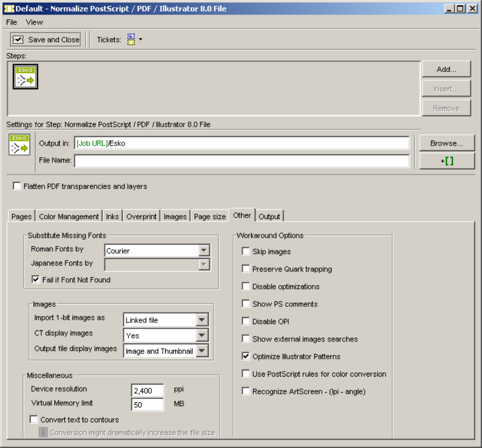
Task: Click the Insert... button
Action: click(x=446, y=89)
